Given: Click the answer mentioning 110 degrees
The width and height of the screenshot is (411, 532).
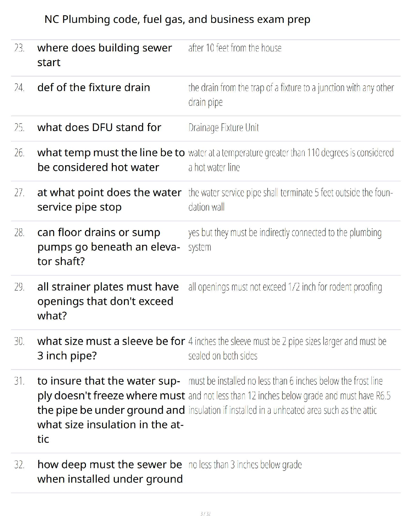Looking at the screenshot, I should tap(291, 160).
